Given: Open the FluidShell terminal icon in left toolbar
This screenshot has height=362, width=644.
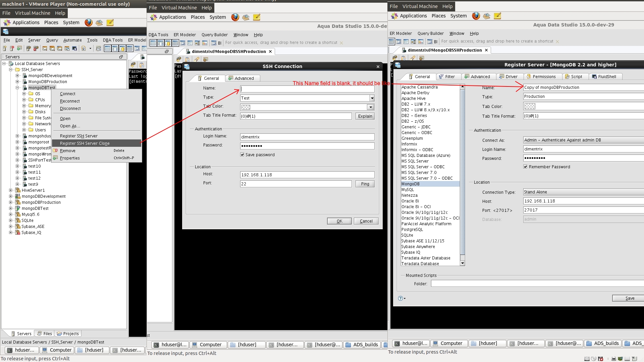Looking at the screenshot, I should coord(74,49).
